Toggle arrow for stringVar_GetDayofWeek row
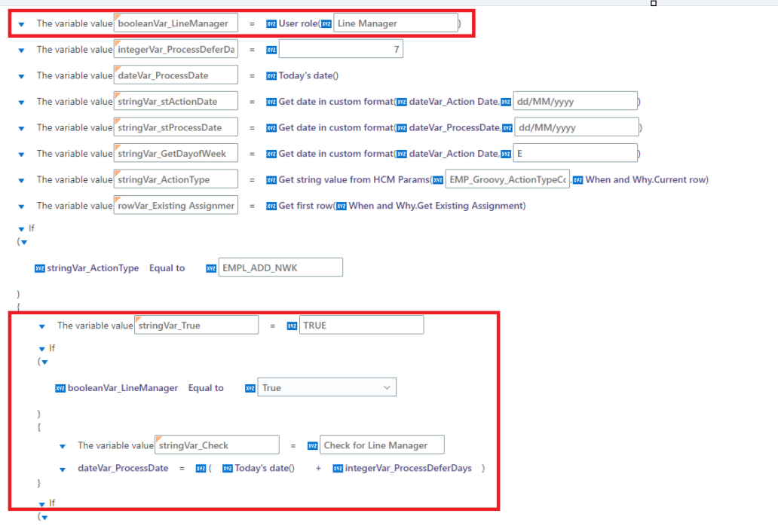 (21, 154)
